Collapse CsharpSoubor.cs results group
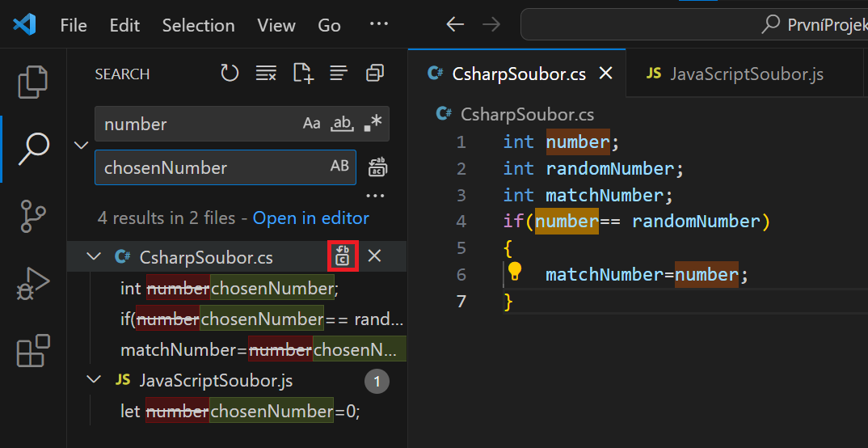 click(x=95, y=256)
